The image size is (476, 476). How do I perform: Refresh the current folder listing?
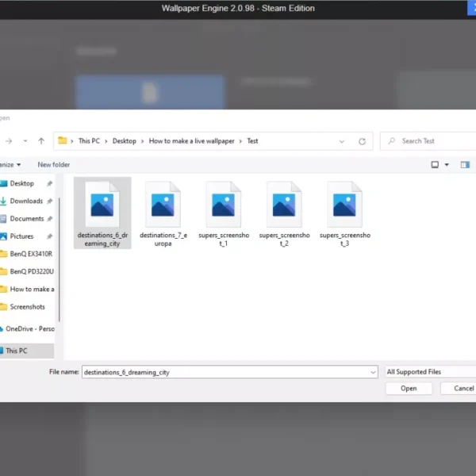(x=362, y=141)
